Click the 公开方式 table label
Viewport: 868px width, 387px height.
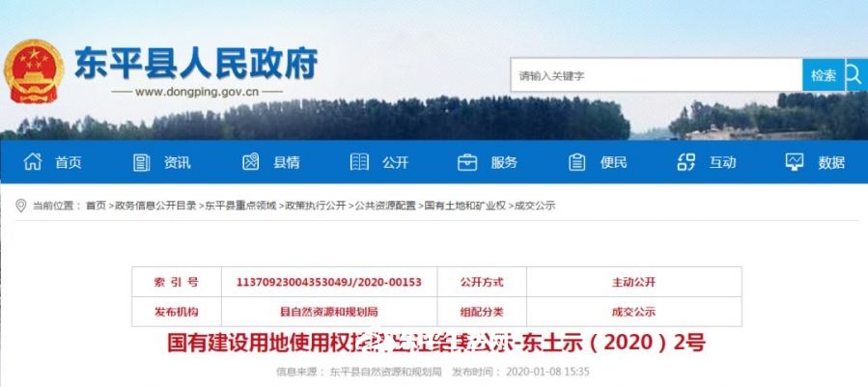(482, 282)
